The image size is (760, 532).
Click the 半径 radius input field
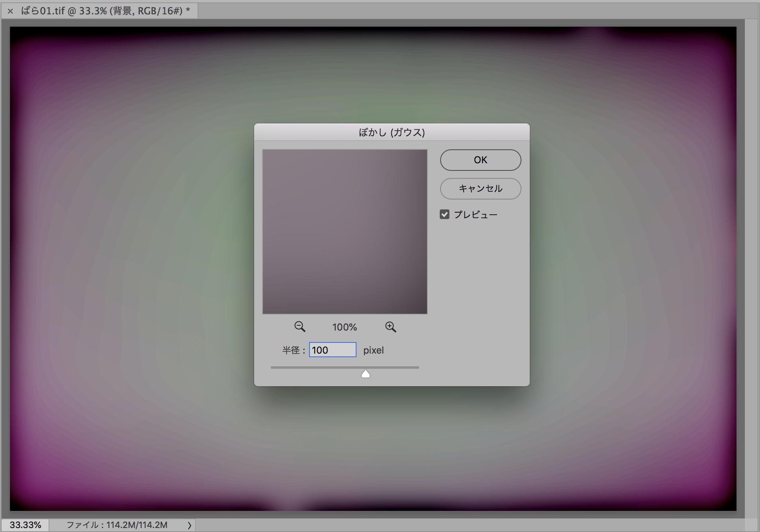(x=333, y=350)
